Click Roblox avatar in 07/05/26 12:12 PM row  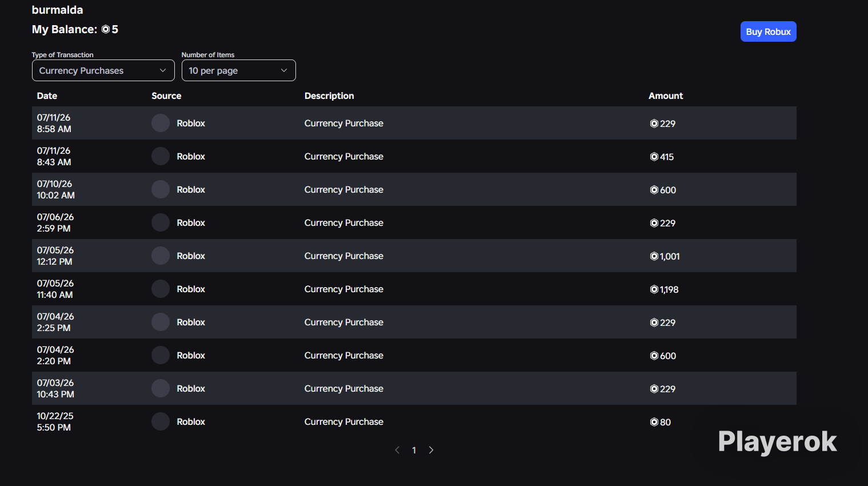point(161,256)
